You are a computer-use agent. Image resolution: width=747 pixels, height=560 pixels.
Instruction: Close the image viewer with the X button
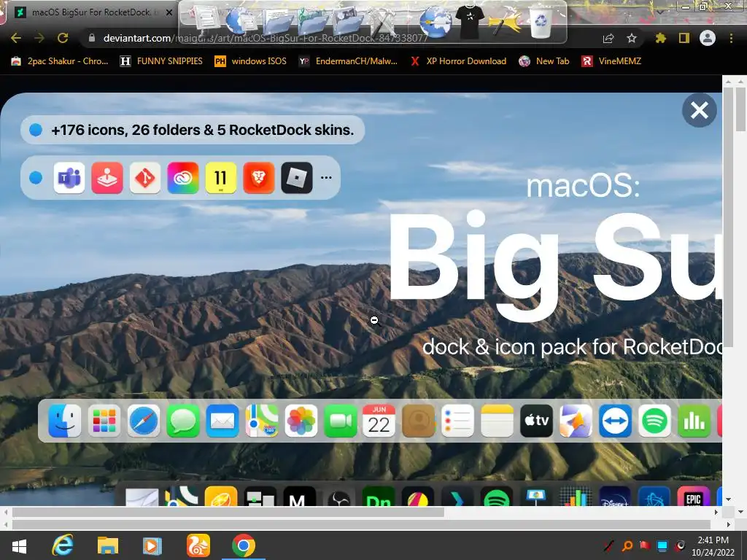699,111
